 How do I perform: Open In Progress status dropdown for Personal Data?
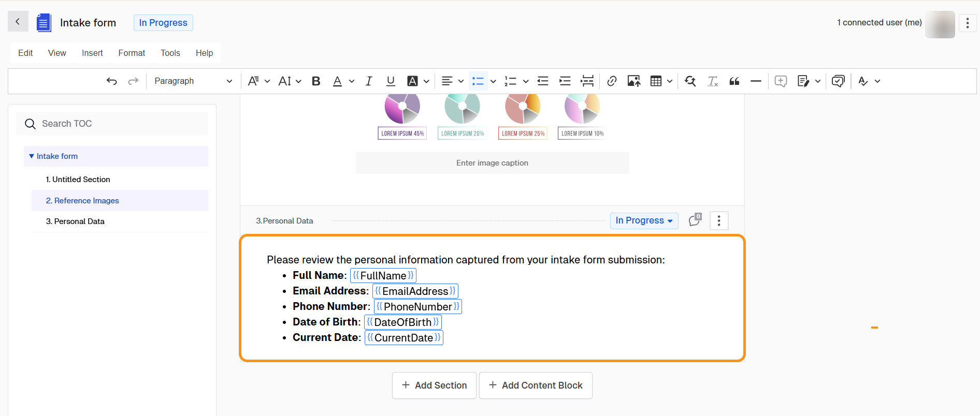coord(644,220)
